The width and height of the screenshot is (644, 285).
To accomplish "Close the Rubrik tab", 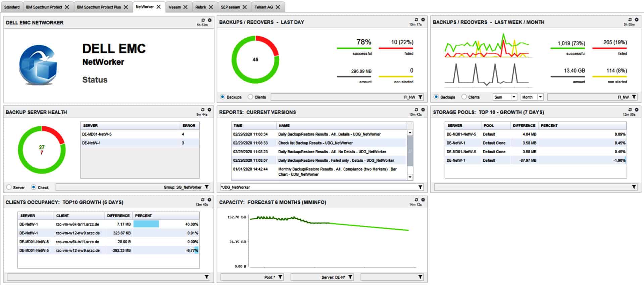I will coord(211,7).
